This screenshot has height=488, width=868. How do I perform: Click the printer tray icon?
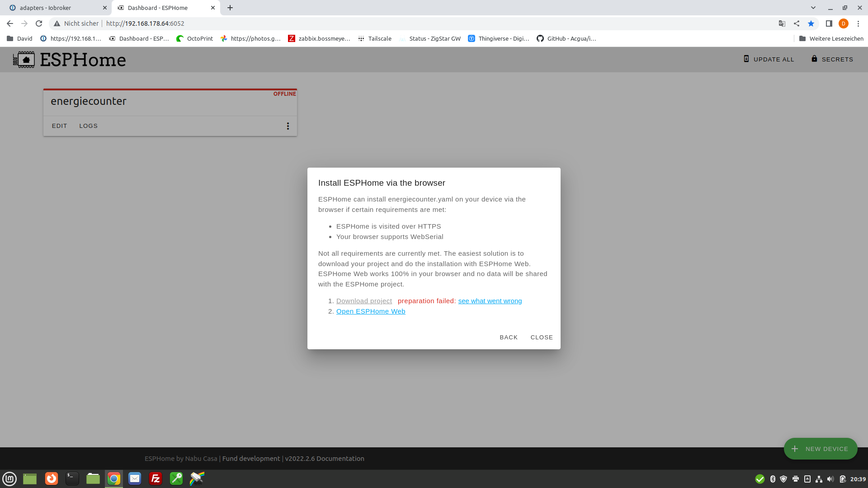(796, 479)
